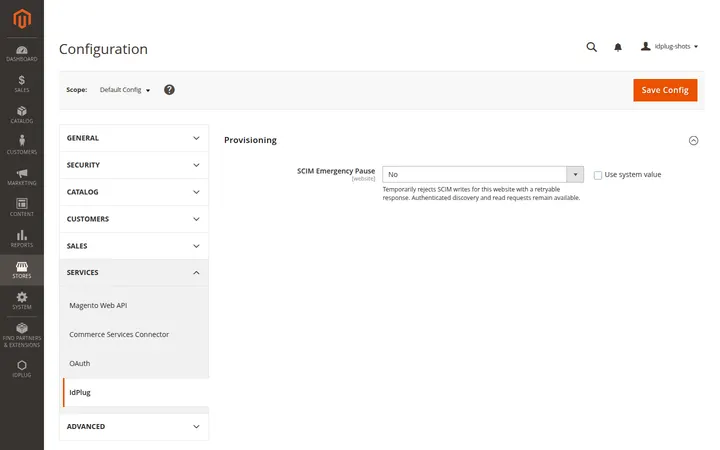
Task: Open the SCIM Emergency Pause select box
Action: 483,174
